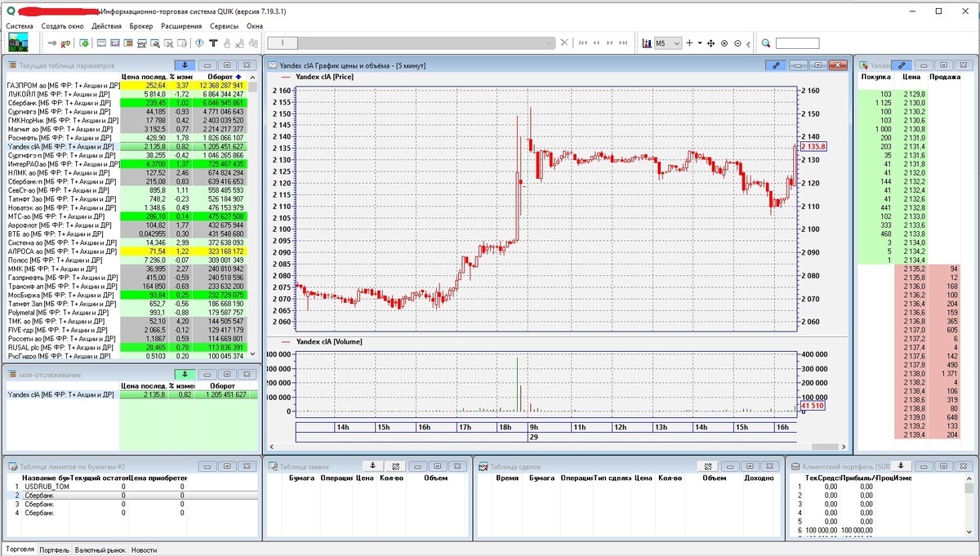Screen dimensions: 980x556
Task: Toggle link button in Yandex order book title
Action: tap(902, 65)
